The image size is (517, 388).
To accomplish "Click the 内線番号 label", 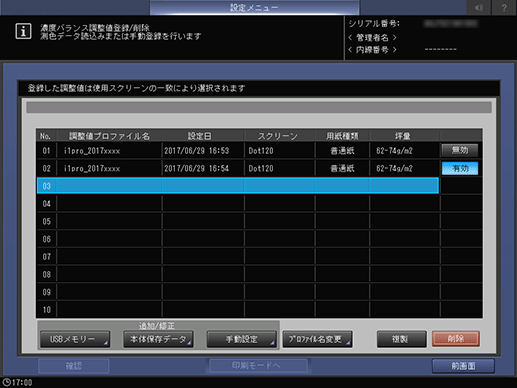I will [x=372, y=50].
